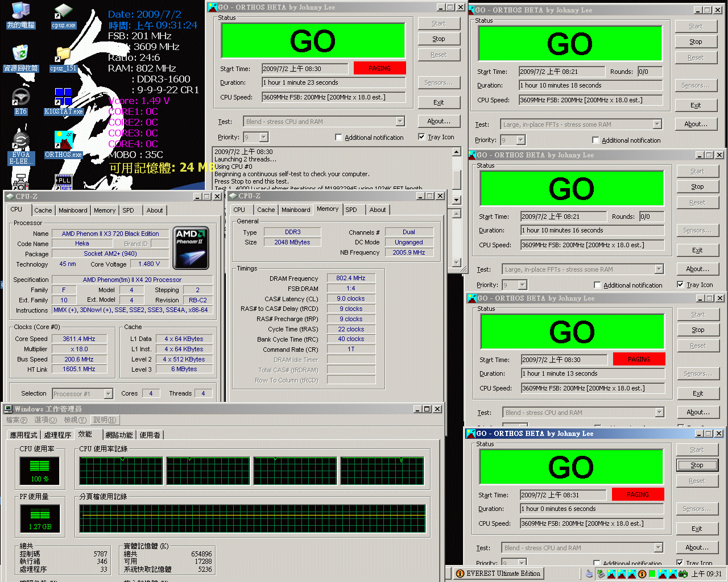728x582 pixels.
Task: Uncheck Tray Icon in the 0 minutes 6 seconds Orthos window
Action: click(680, 563)
